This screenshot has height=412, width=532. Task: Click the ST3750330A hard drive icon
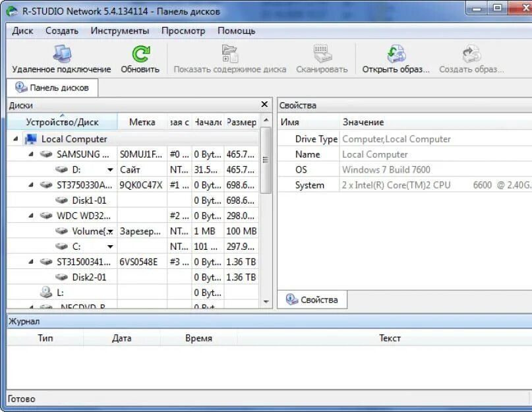(46, 185)
